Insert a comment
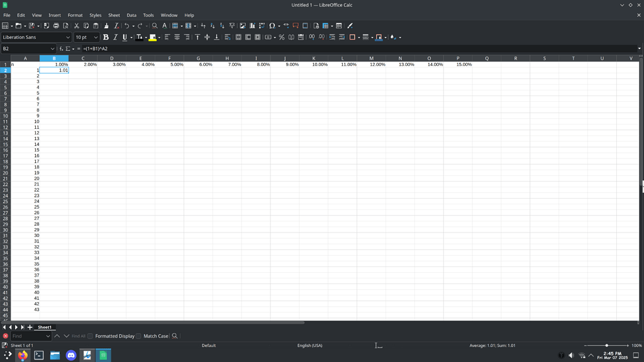This screenshot has width=644, height=362. pyautogui.click(x=294, y=26)
